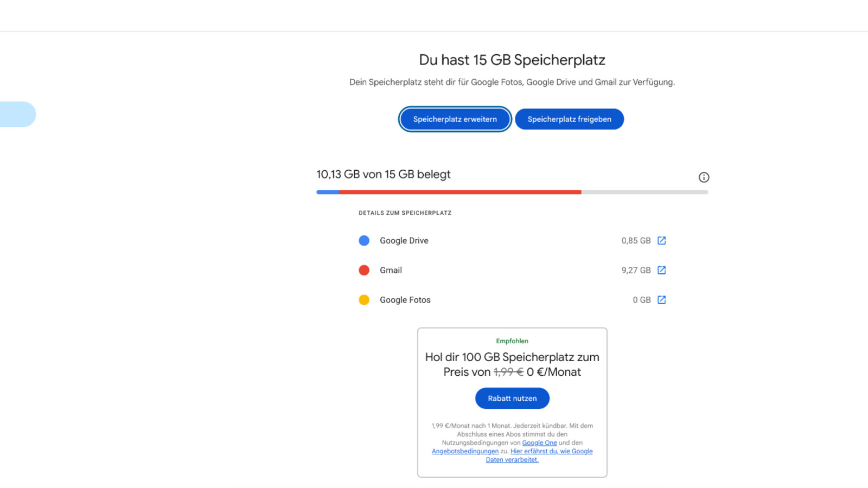This screenshot has width=868, height=488.
Task: Click the 10,13 GB von 15 GB heading
Action: 383,175
